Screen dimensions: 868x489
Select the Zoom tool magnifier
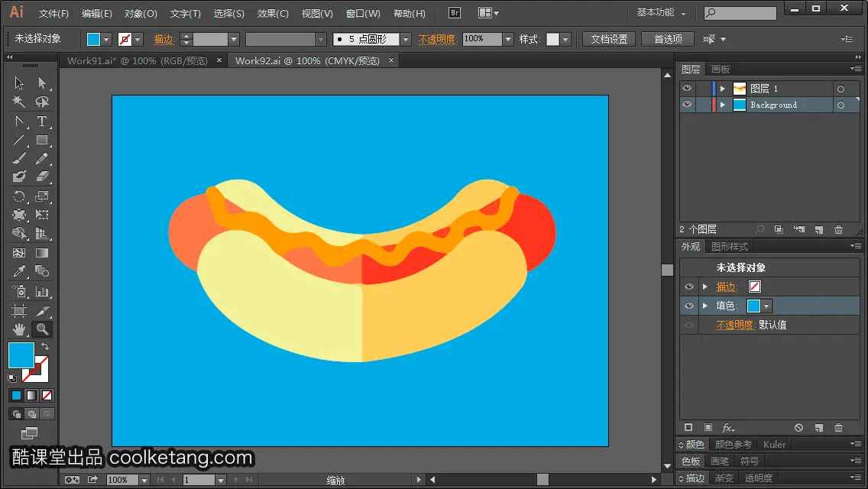(42, 329)
